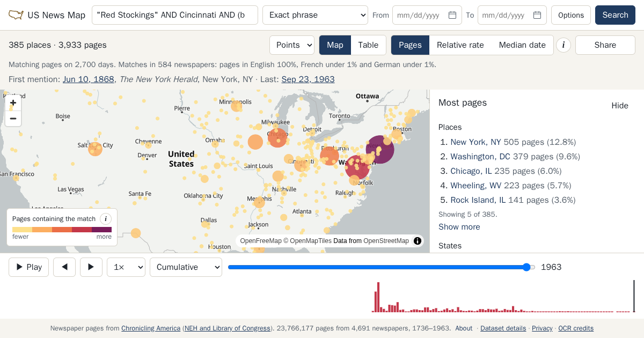Open the Cumulative mode dropdown
The height and width of the screenshot is (338, 644).
point(186,267)
